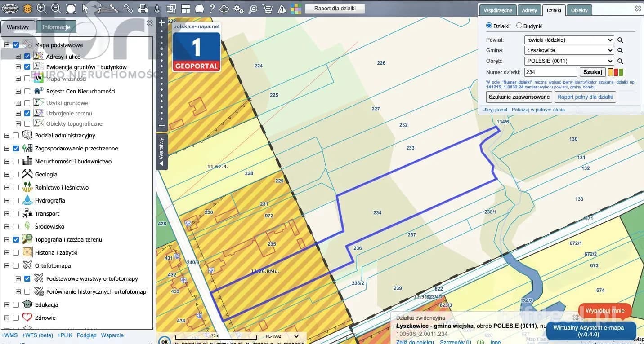Enable the Rejestr Cen Nieruchomości layer
Screen dimensions: 644x344
click(x=27, y=91)
